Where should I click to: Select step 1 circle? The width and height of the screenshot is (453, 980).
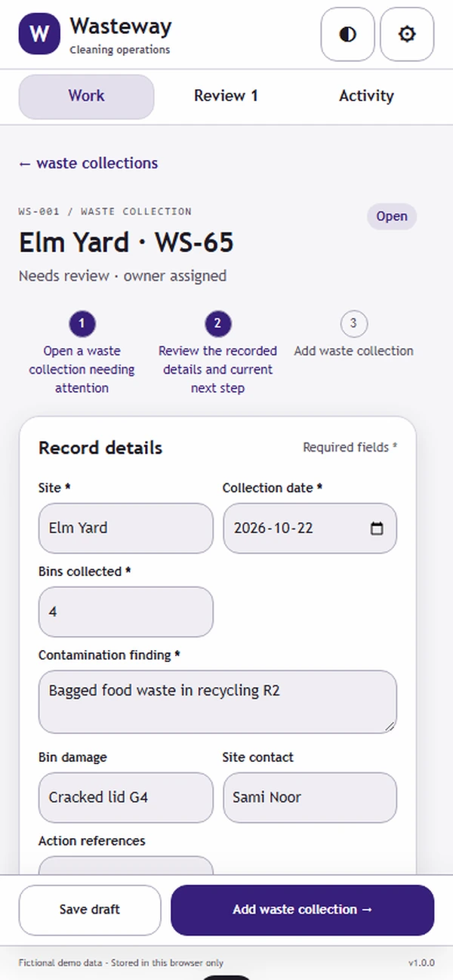(x=82, y=325)
